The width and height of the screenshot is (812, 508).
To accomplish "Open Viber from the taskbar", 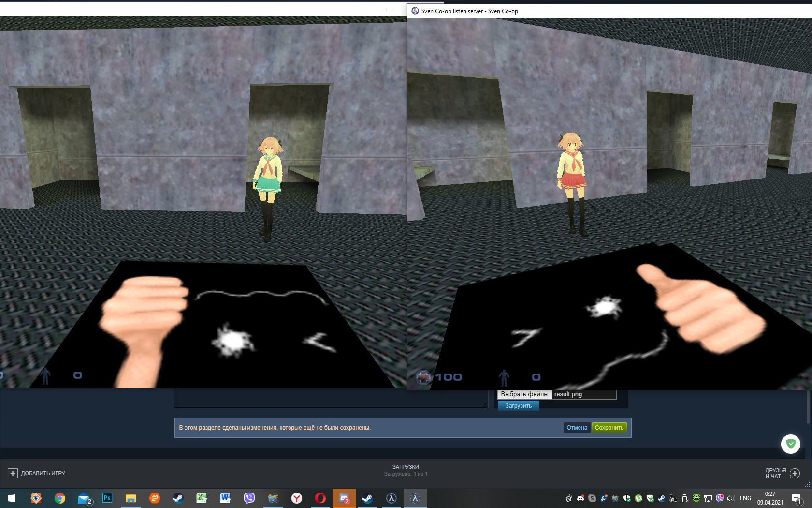I will [249, 498].
